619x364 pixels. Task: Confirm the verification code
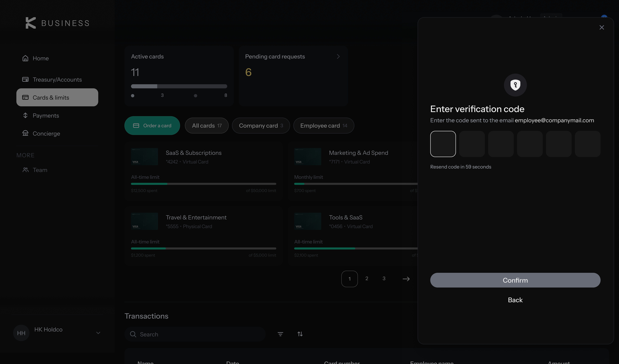(x=515, y=280)
